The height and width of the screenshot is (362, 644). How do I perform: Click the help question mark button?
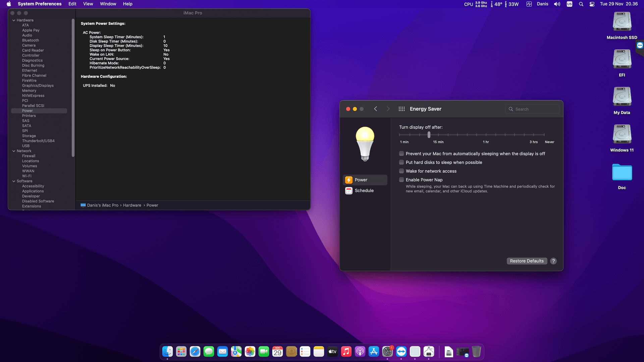[553, 261]
